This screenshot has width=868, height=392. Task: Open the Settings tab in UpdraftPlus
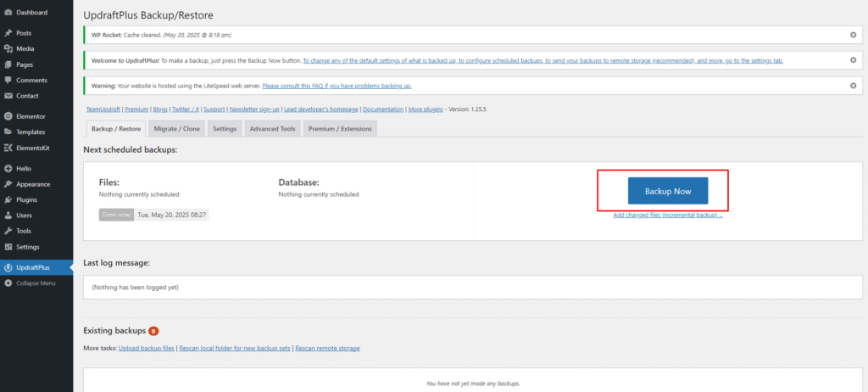click(225, 129)
